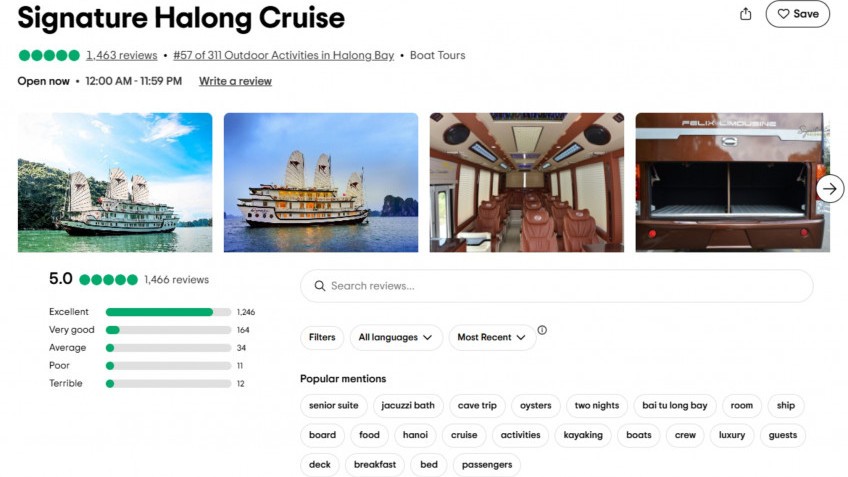Filter reviews by the Excellent rating bar

168,312
